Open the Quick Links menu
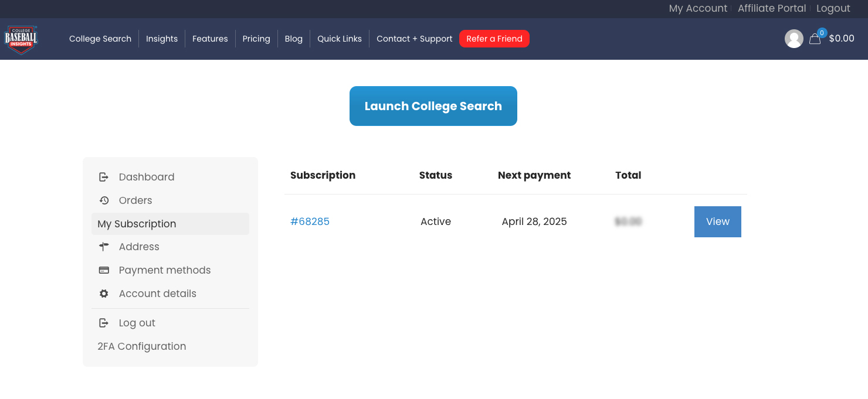 pyautogui.click(x=339, y=39)
